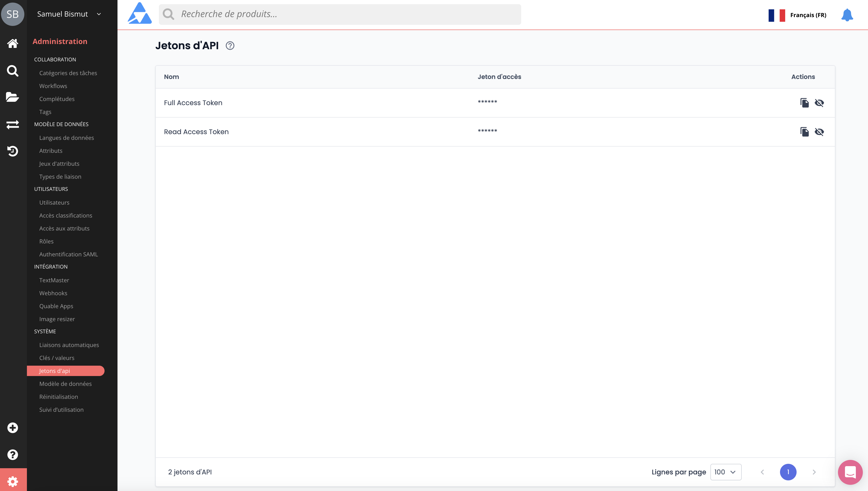Viewport: 868px width, 491px height.
Task: Copy the Full Access Token
Action: 804,103
